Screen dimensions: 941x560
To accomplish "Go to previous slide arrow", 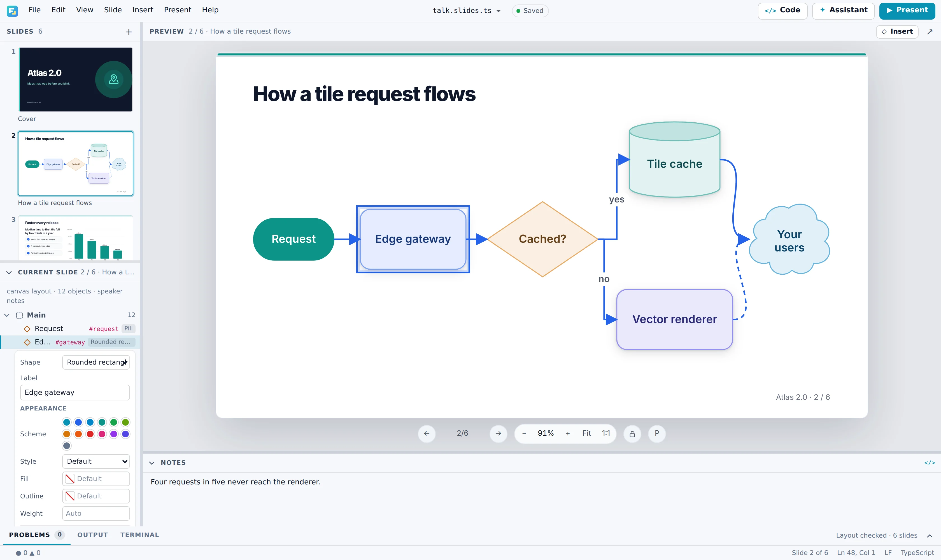I will (x=427, y=433).
